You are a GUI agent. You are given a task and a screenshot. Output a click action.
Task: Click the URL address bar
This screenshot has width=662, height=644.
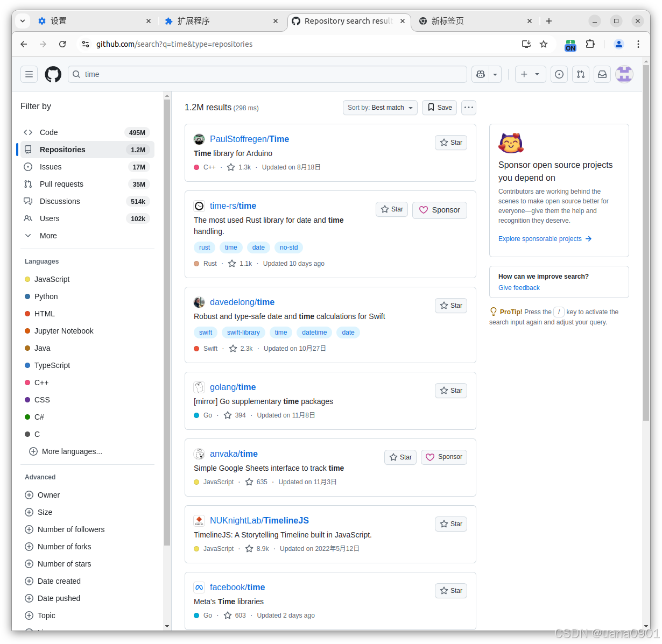click(x=301, y=44)
